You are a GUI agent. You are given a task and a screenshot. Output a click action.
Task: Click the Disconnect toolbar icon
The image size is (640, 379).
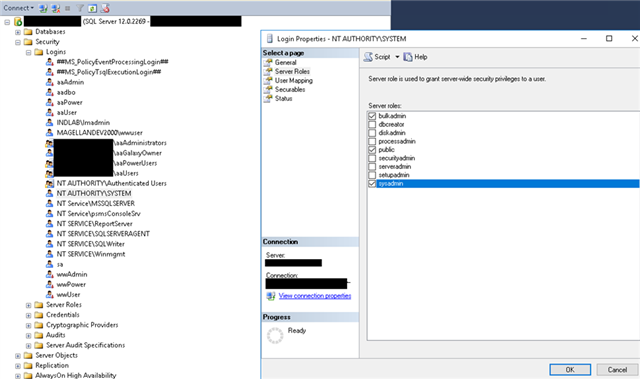tap(55, 8)
